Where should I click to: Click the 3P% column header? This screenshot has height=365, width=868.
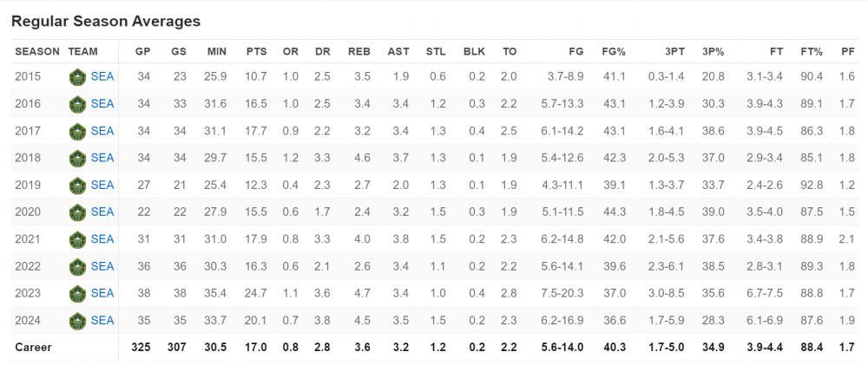713,51
